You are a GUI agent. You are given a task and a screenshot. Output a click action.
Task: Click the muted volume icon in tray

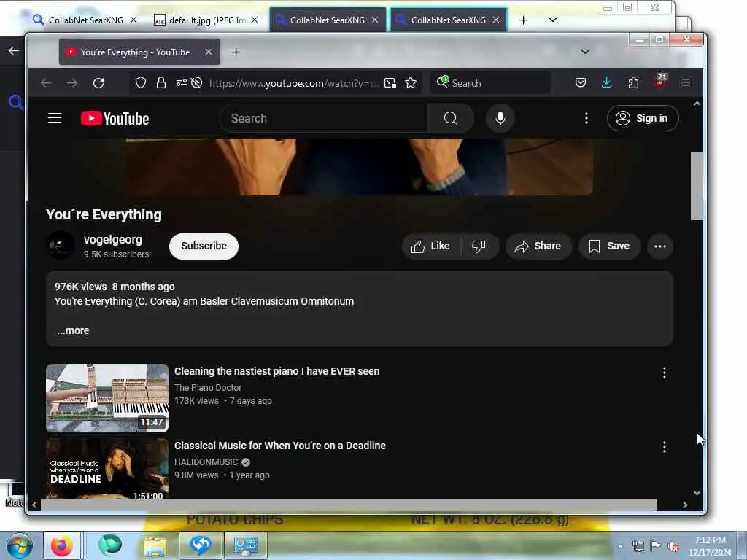[673, 547]
